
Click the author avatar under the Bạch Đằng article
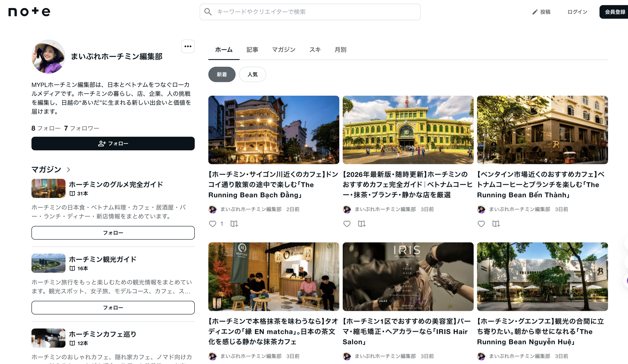(x=213, y=209)
